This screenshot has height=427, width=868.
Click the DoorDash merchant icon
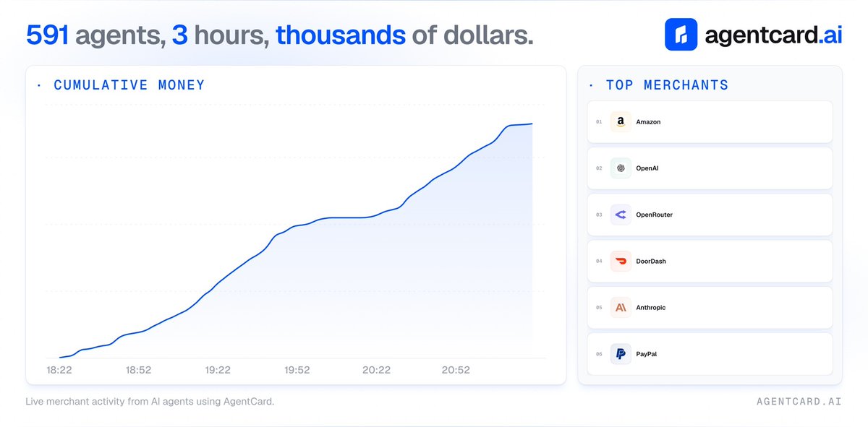coord(621,261)
